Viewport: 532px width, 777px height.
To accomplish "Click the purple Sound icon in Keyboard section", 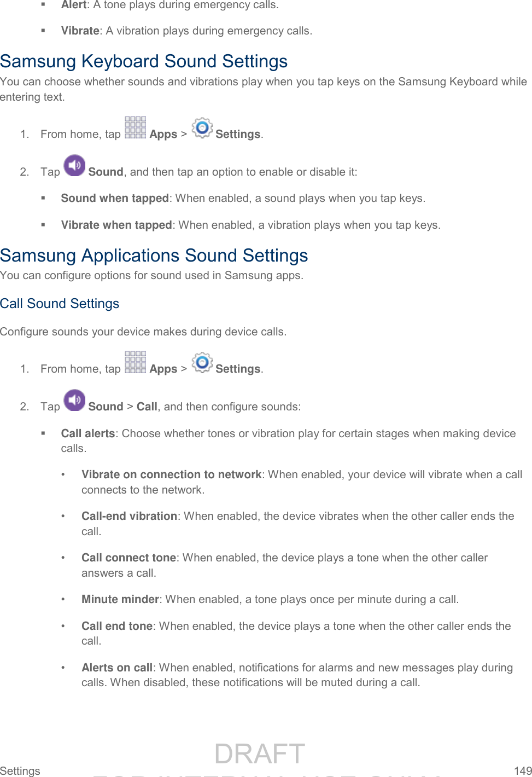I will tap(74, 166).
